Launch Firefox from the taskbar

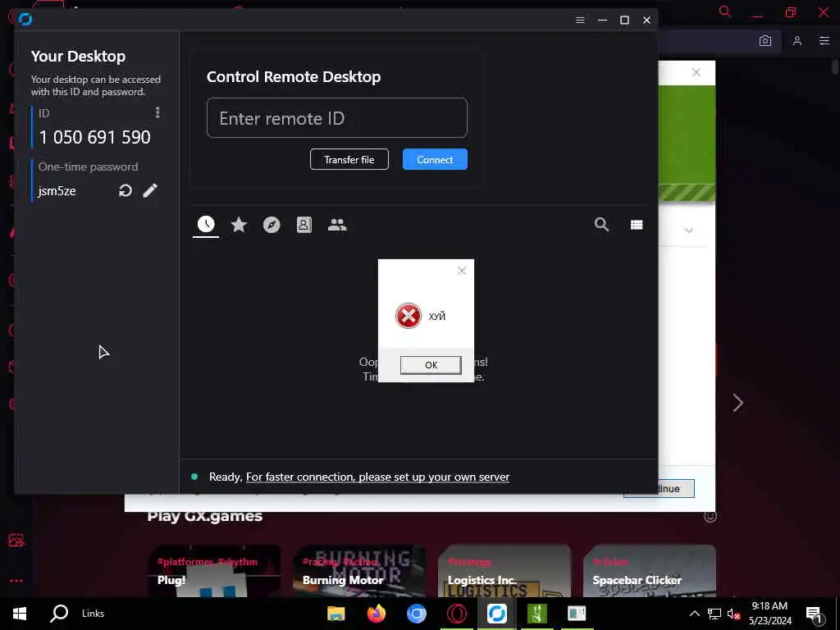[x=376, y=614]
